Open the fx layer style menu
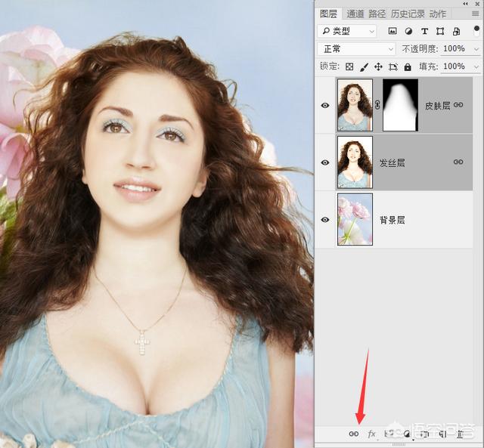The height and width of the screenshot is (448, 484). click(371, 434)
